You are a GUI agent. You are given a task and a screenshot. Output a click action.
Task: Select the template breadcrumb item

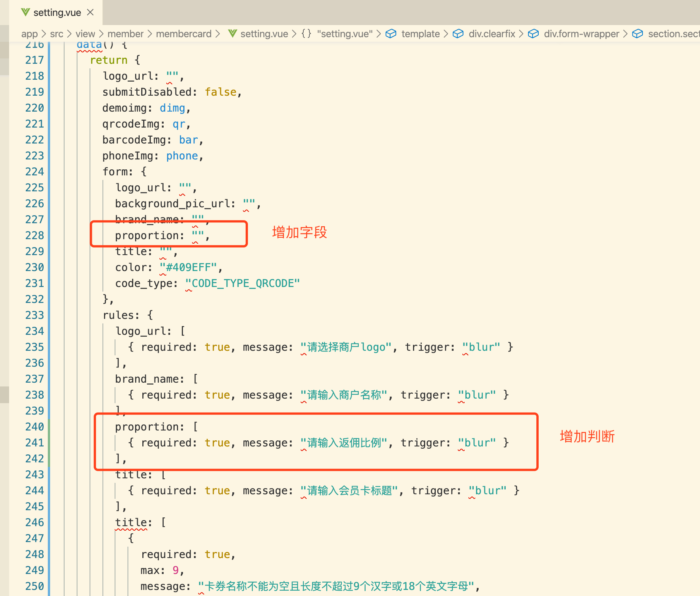point(420,34)
